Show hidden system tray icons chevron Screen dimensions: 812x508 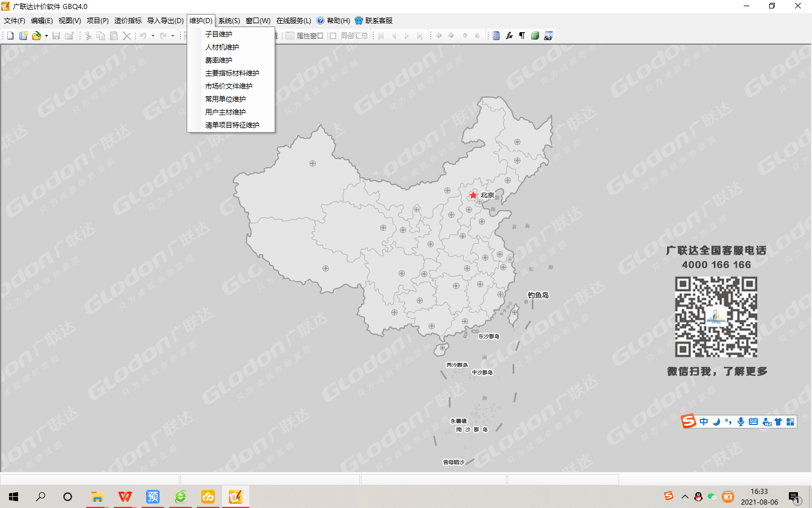[685, 497]
